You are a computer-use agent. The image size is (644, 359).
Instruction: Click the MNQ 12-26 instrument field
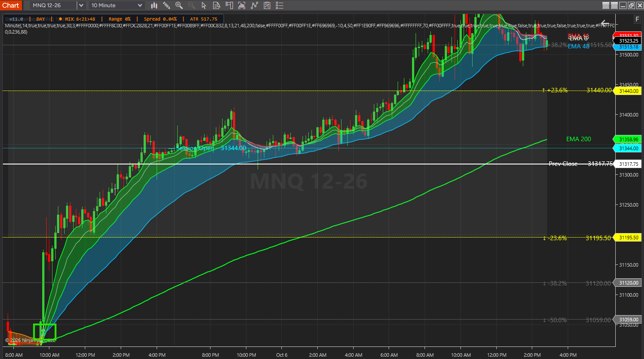(54, 5)
